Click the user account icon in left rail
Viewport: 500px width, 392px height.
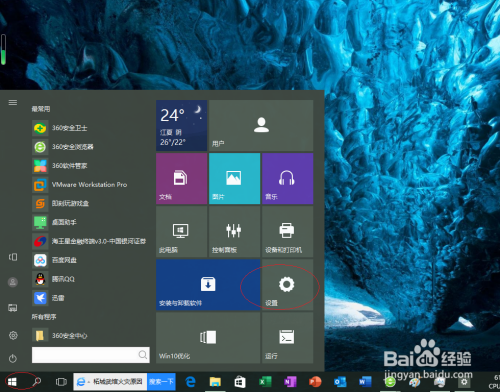[x=13, y=282]
